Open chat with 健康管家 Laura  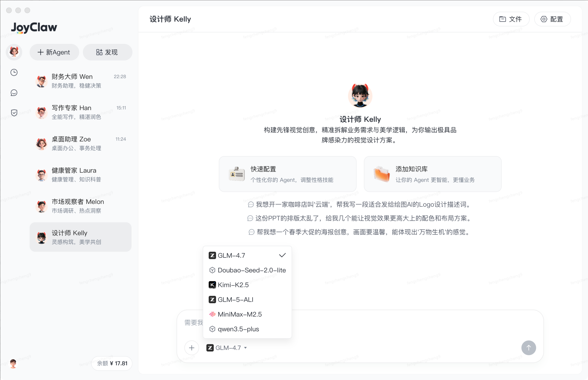coord(81,175)
